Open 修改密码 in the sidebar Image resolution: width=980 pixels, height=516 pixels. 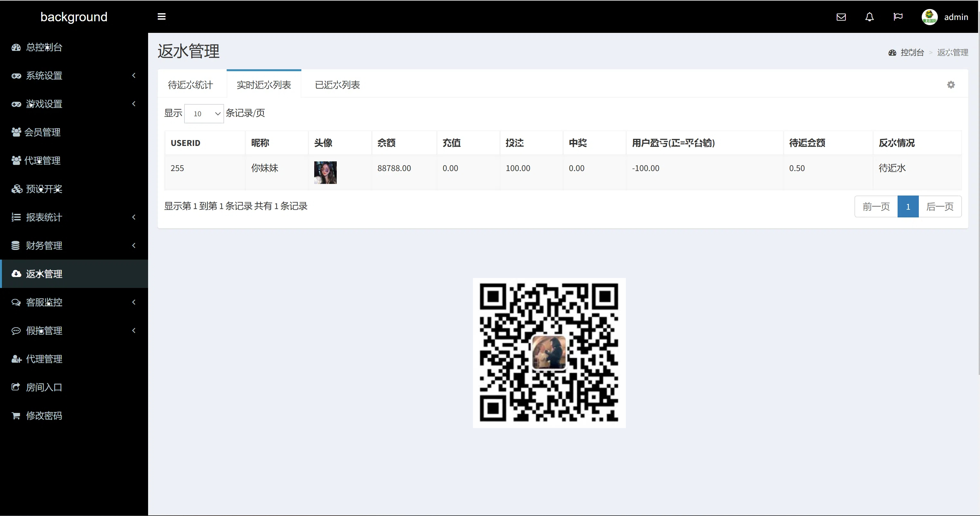[74, 416]
